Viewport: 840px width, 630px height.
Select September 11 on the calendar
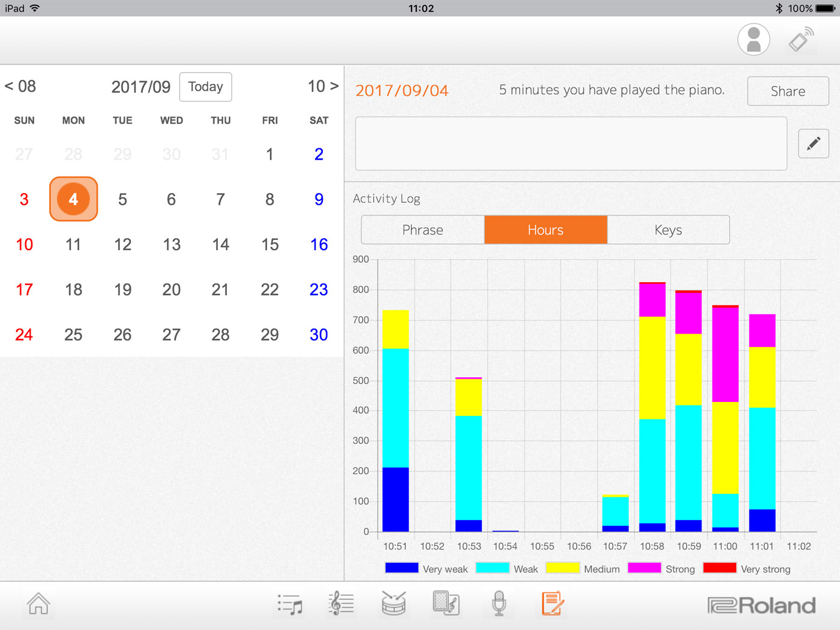point(73,244)
